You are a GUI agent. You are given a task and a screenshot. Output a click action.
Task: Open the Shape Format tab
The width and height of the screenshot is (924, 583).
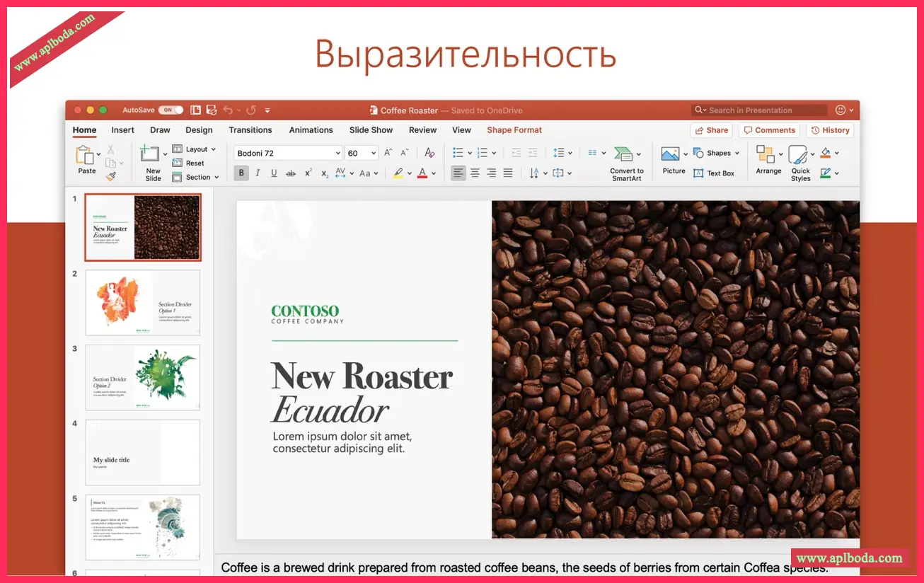pos(514,130)
